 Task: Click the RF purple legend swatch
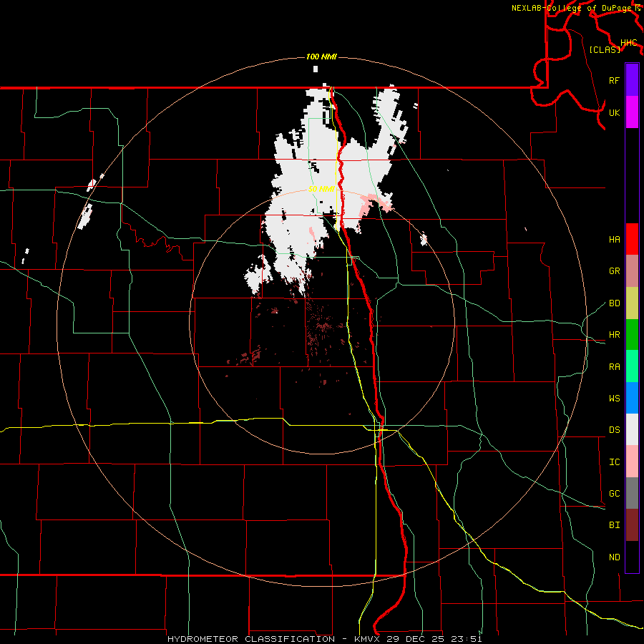click(632, 80)
